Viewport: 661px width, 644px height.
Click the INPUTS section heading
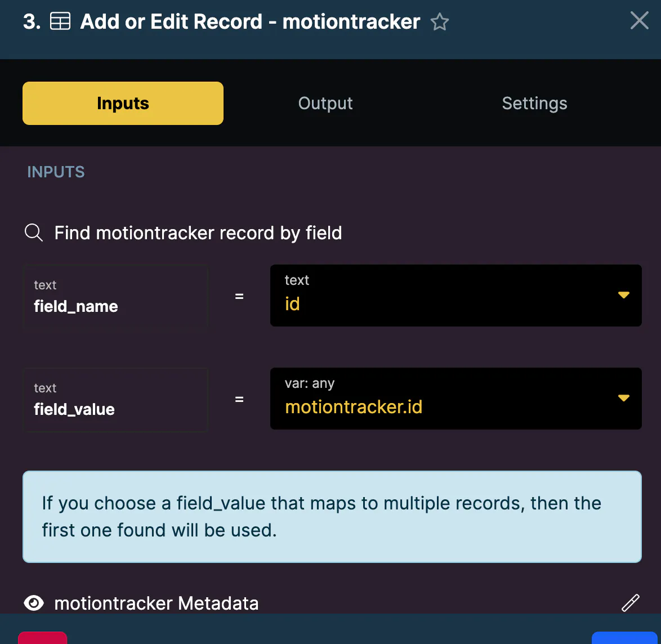point(56,172)
